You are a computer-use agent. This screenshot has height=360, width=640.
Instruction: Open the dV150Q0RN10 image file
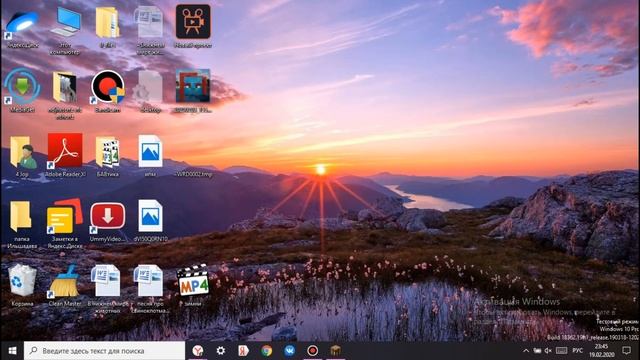[x=150, y=216]
